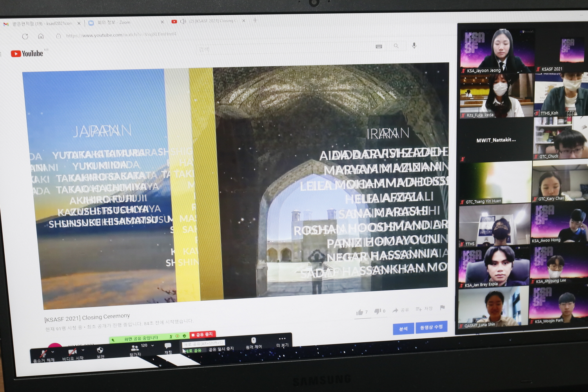Click the browser home icon

41,36
